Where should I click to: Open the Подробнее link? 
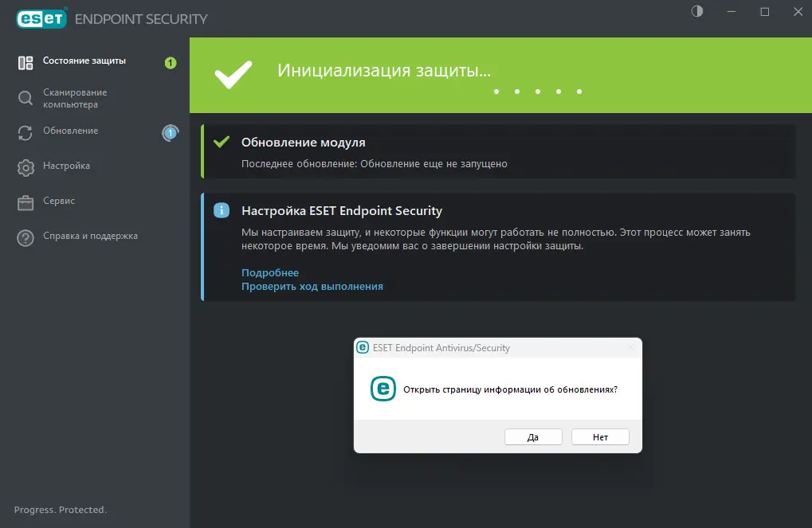pos(269,272)
